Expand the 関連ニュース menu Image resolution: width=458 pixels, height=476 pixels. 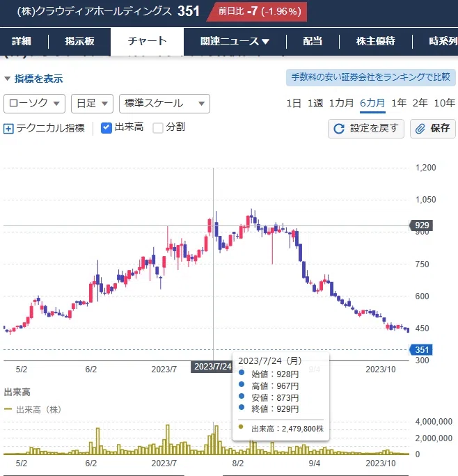click(235, 41)
